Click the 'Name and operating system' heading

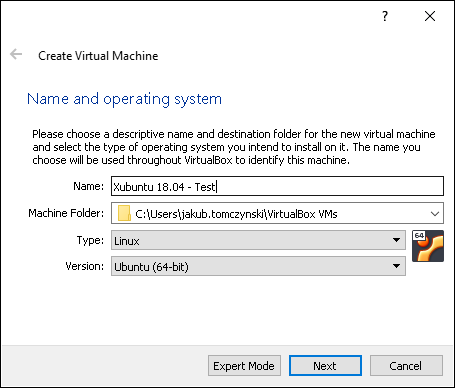tap(124, 99)
